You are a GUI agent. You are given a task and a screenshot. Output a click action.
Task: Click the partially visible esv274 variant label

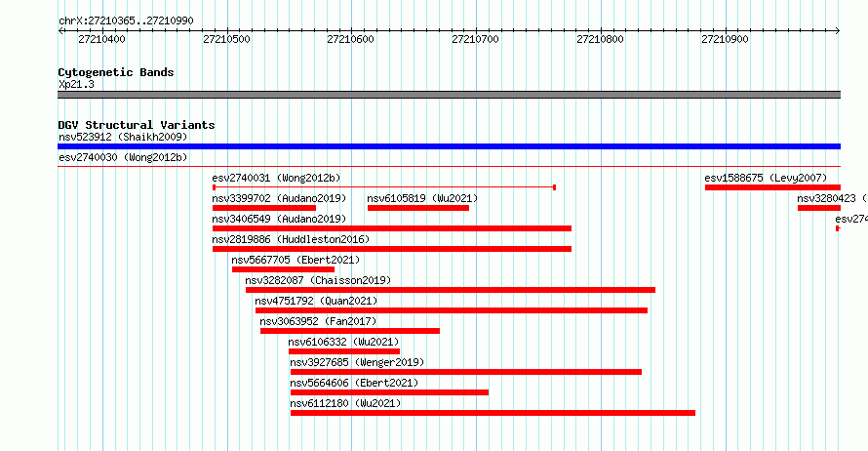pos(851,219)
